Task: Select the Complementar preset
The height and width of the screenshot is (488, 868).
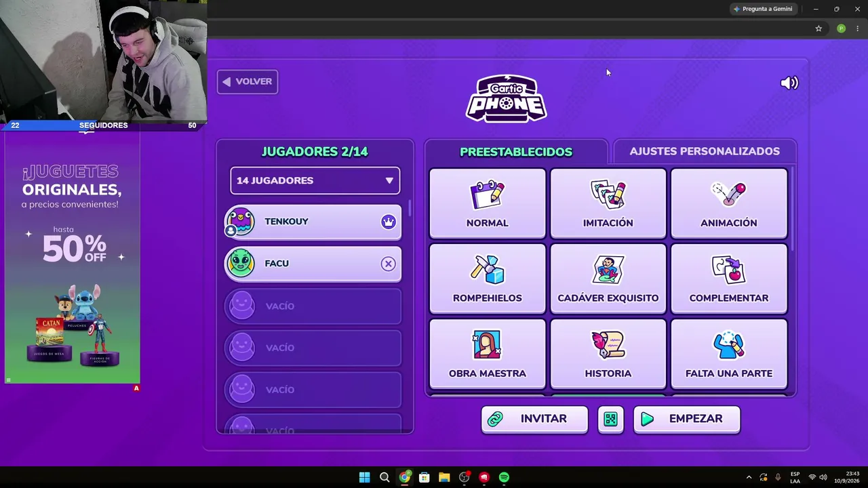Action: tap(729, 279)
